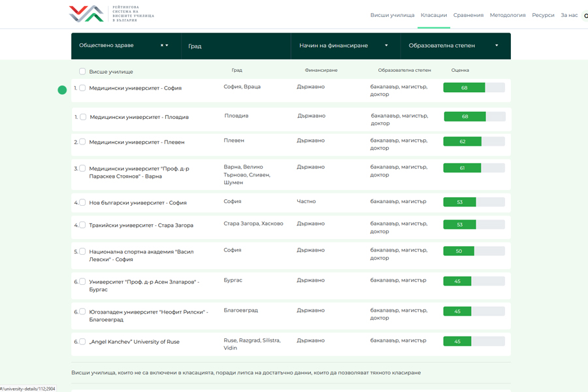The height and width of the screenshot is (392, 588).
Task: Open Югозападен университет Неофит Рилски link
Action: click(148, 316)
